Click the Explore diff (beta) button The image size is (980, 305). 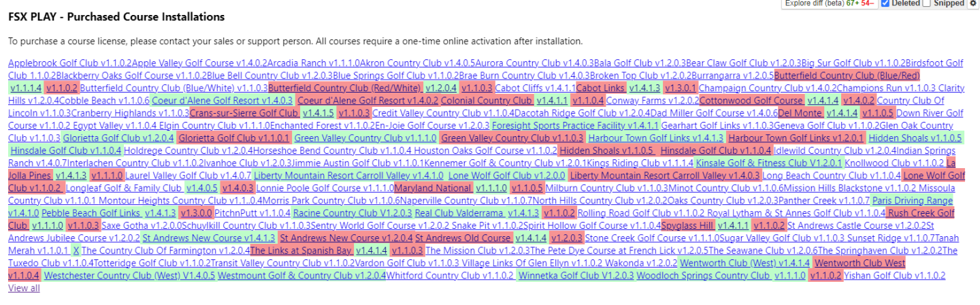coord(828,3)
